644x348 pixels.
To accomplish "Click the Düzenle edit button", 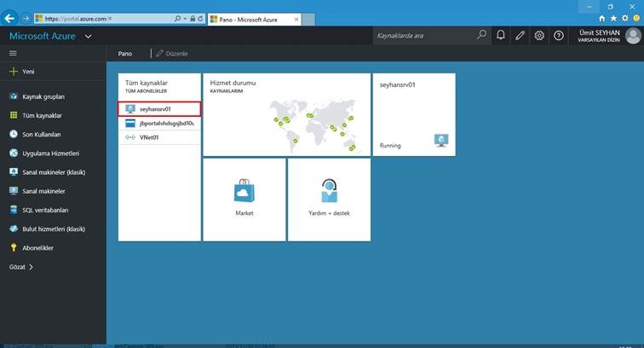I will (172, 54).
